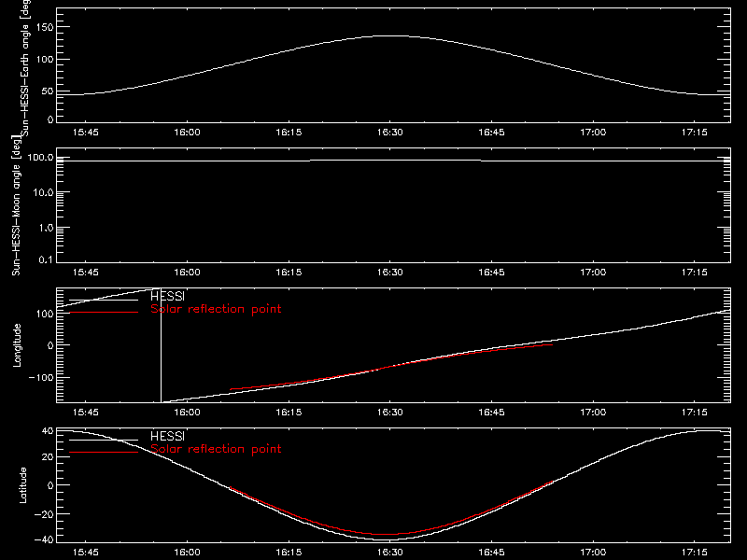Click the -40 tick on Latitude axis
This screenshot has width=747, height=560.
[45, 539]
